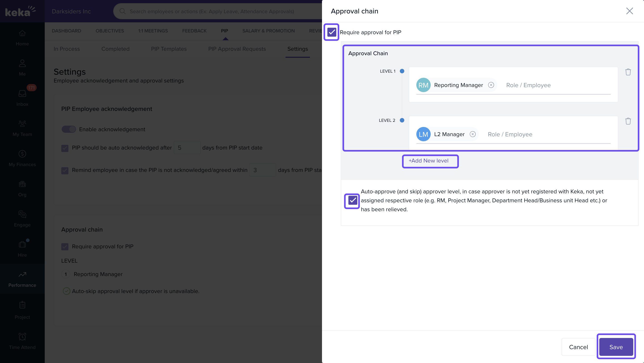This screenshot has width=644, height=363.
Task: Cancel the approval chain changes
Action: pyautogui.click(x=578, y=347)
